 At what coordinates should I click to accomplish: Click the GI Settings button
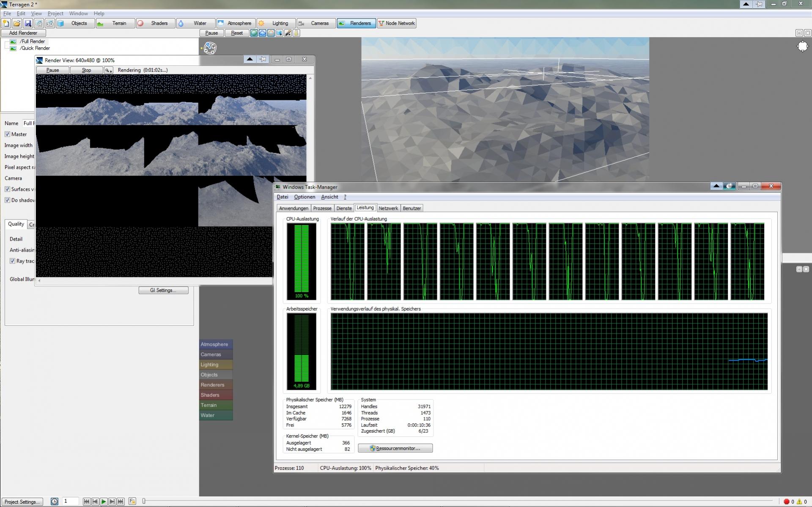pos(163,290)
